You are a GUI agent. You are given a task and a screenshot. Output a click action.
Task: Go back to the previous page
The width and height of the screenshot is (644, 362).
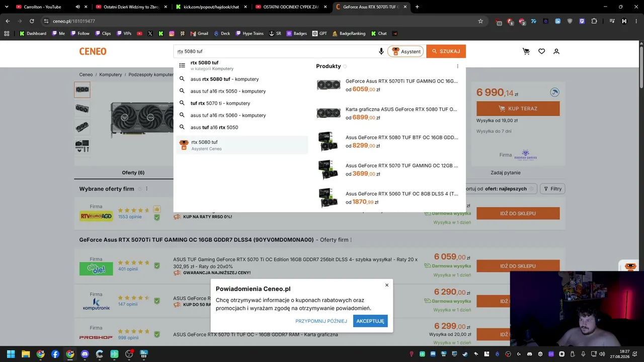(8, 21)
